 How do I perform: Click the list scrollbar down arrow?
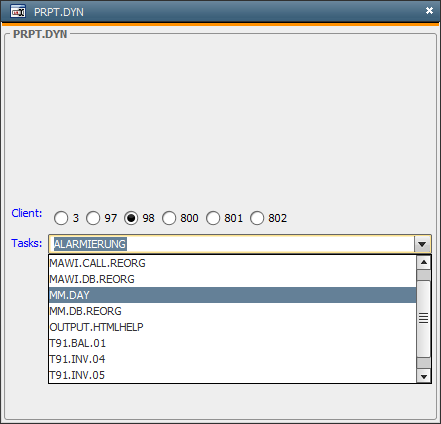(424, 377)
